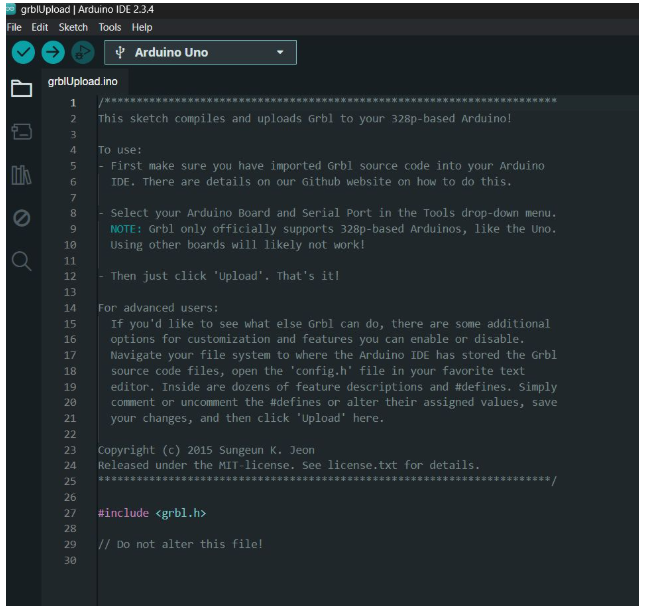Click 'IDE. There are details on our Github' line
The height and width of the screenshot is (612, 647).
point(311,182)
